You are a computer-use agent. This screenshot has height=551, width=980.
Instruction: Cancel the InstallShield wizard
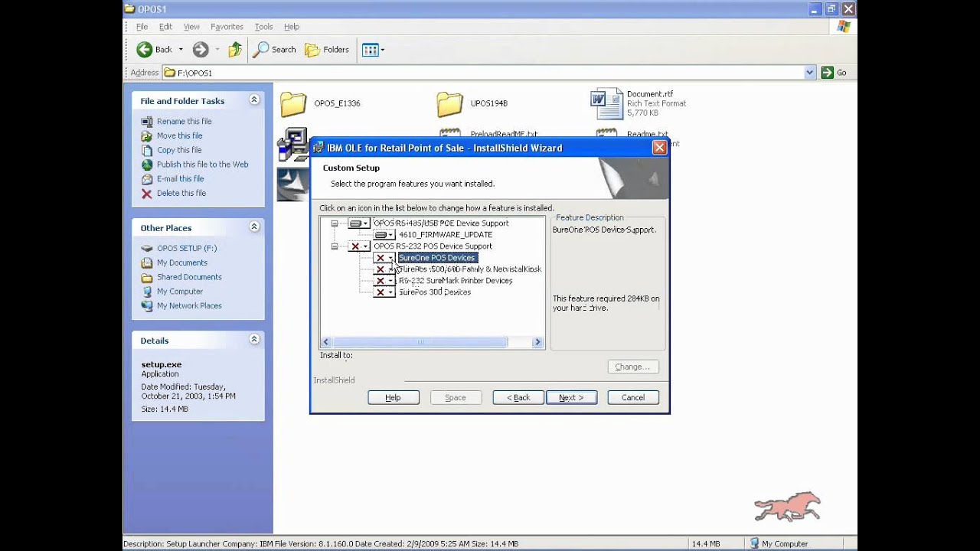633,398
